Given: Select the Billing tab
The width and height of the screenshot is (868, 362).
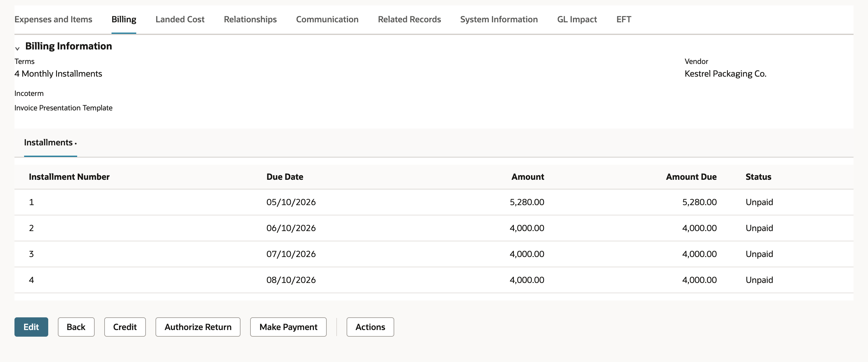Looking at the screenshot, I should 124,19.
